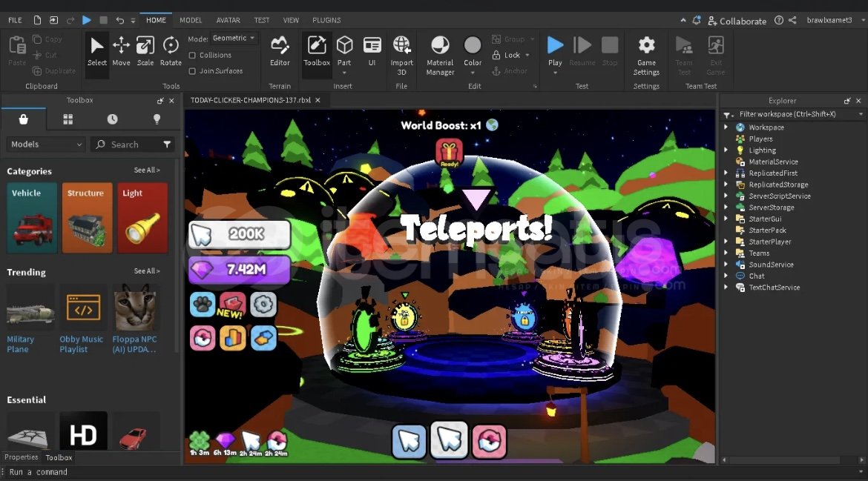Pick the Rotate tool

point(171,51)
